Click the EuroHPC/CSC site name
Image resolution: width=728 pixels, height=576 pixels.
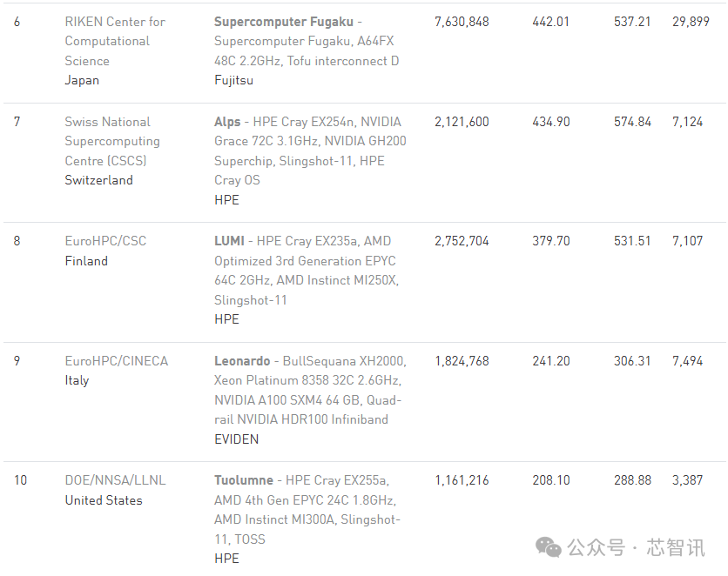pyautogui.click(x=105, y=241)
